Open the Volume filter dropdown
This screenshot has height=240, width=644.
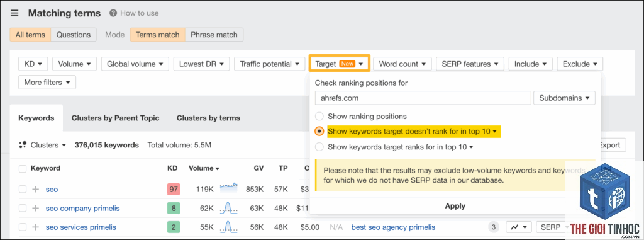pos(74,64)
